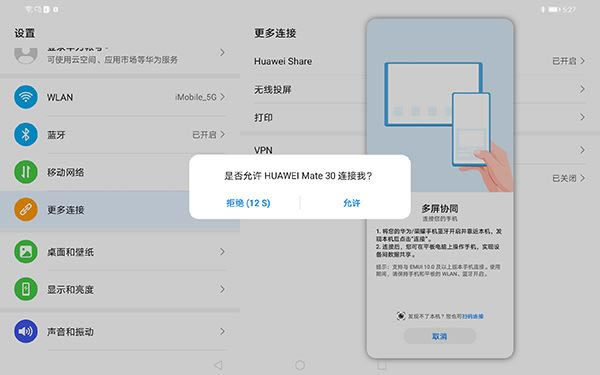Tap the 已开启 status in 蓝牙 row
Viewport: 600px width, 375px height.
coord(204,135)
